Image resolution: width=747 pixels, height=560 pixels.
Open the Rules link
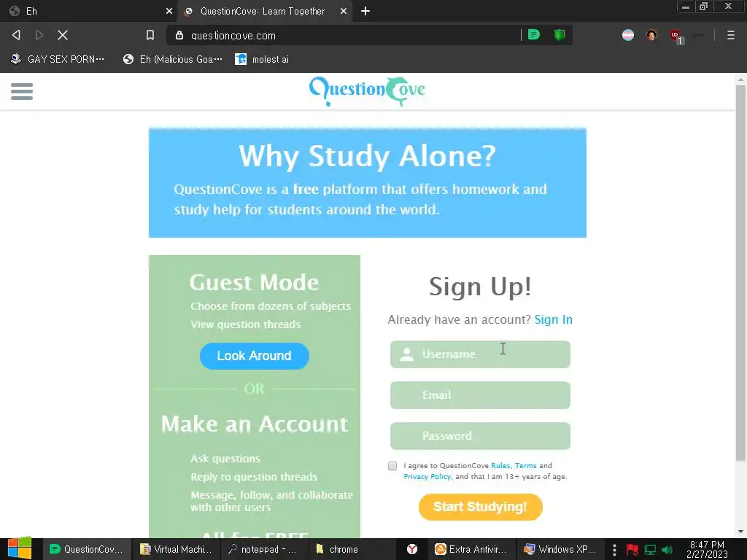(500, 466)
